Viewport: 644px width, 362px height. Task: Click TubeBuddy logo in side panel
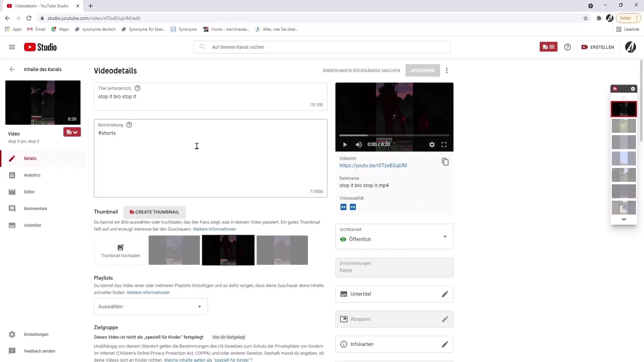pos(615,89)
